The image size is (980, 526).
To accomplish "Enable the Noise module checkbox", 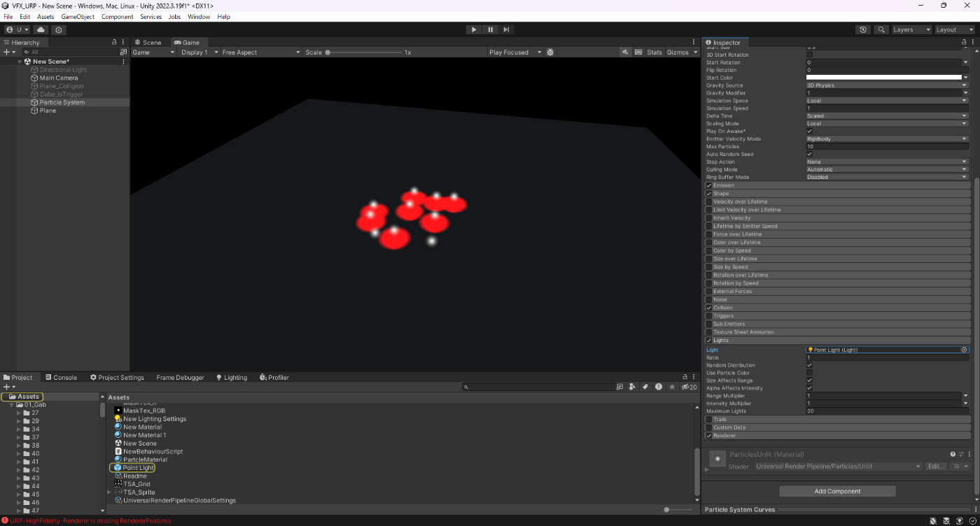I will (708, 299).
